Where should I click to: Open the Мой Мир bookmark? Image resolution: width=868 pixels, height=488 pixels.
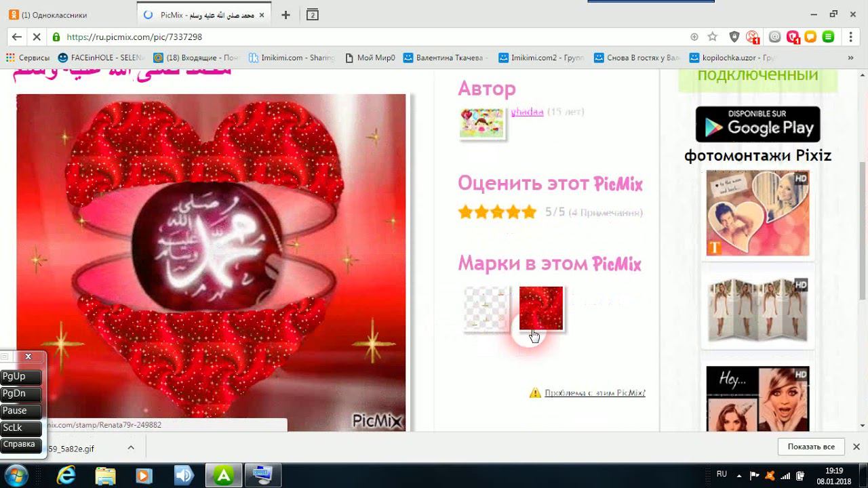(370, 58)
